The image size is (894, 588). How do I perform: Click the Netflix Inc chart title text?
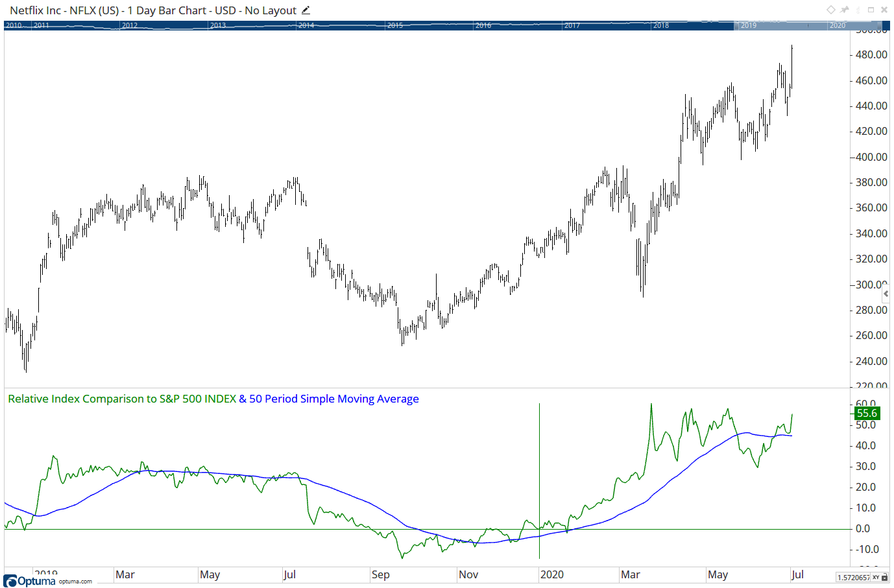pos(153,10)
